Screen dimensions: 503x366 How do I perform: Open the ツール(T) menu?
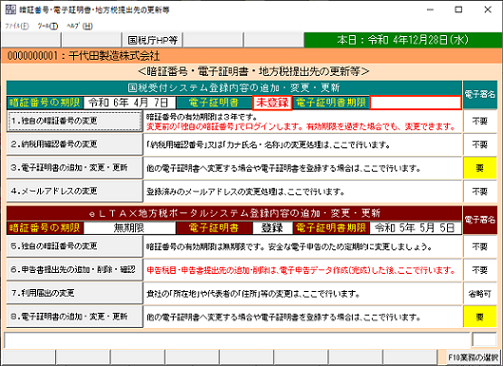click(48, 26)
